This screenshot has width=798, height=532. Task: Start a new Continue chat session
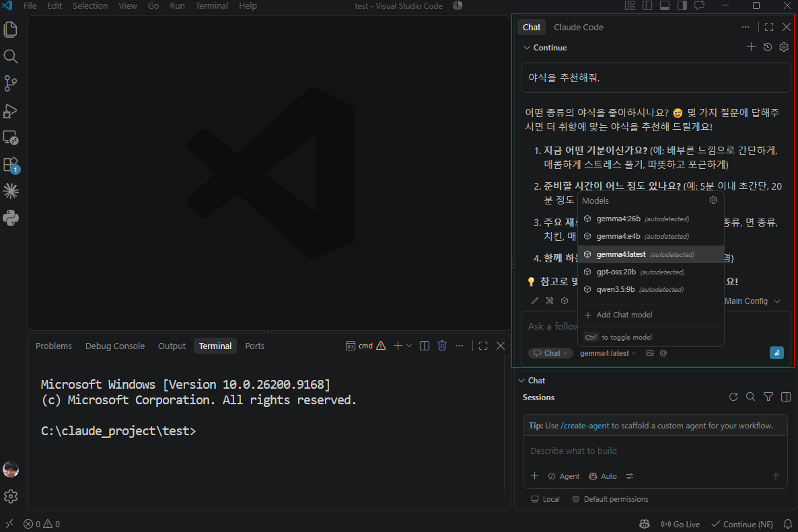[x=751, y=47]
